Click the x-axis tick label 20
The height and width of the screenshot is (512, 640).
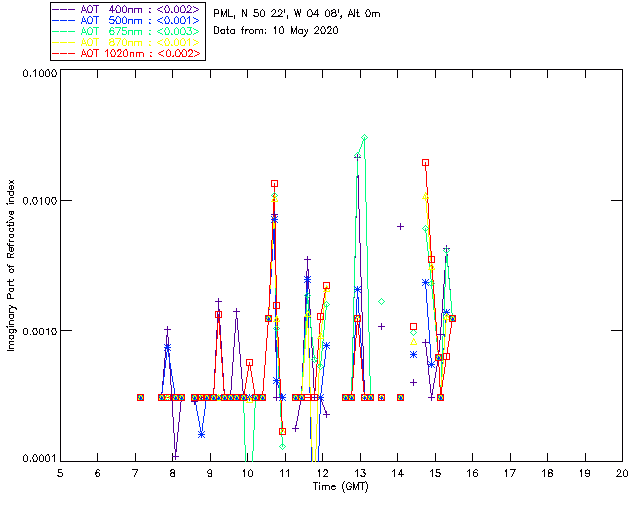[x=621, y=472]
